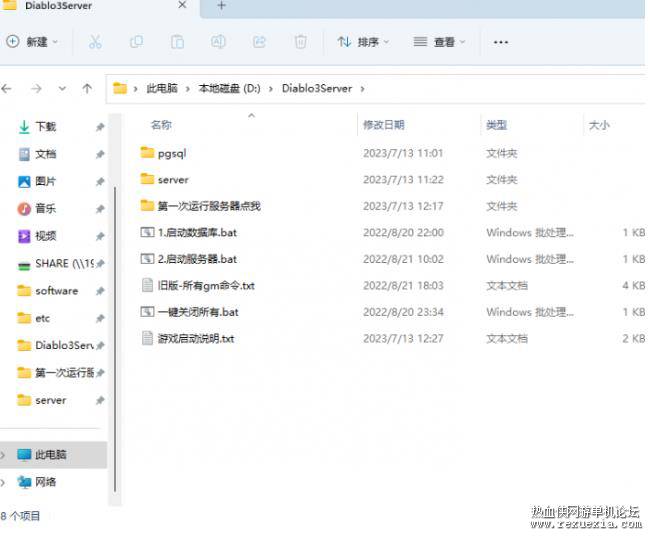
Task: Expand the 此电脑 tree node
Action: click(x=3, y=455)
